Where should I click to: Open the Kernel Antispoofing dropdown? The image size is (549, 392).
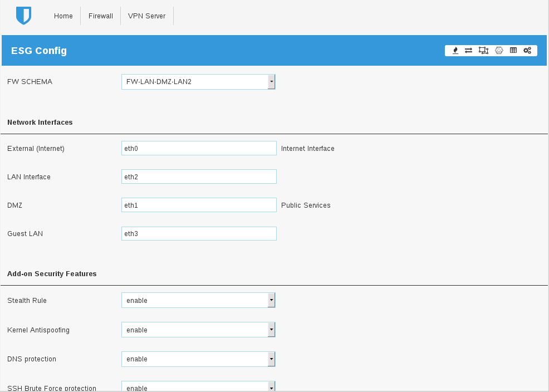point(198,330)
